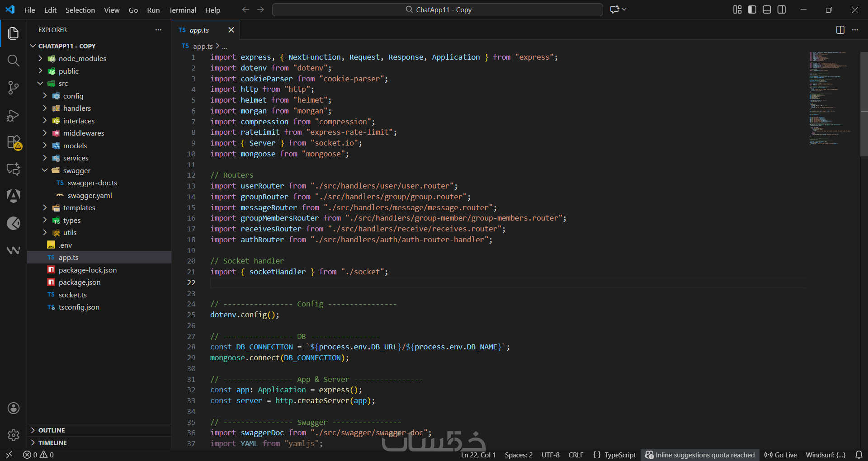Expand the middlewares folder
868x461 pixels.
84,133
